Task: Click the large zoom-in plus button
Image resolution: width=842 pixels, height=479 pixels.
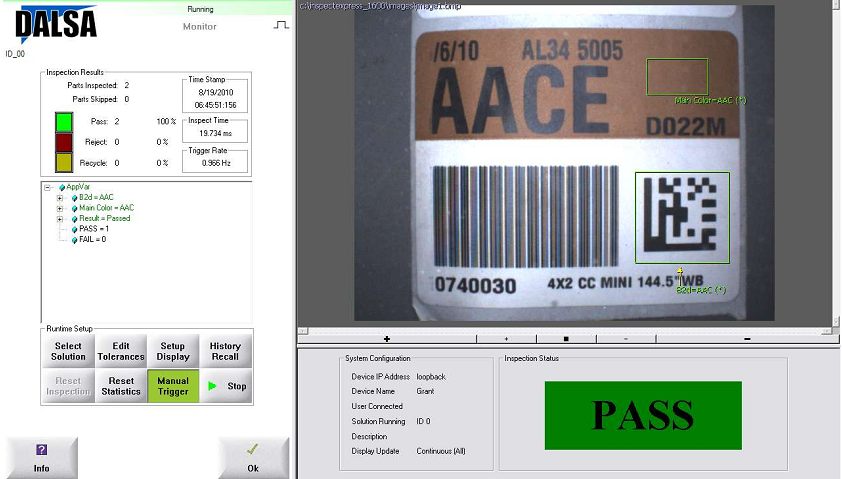Action: point(387,339)
